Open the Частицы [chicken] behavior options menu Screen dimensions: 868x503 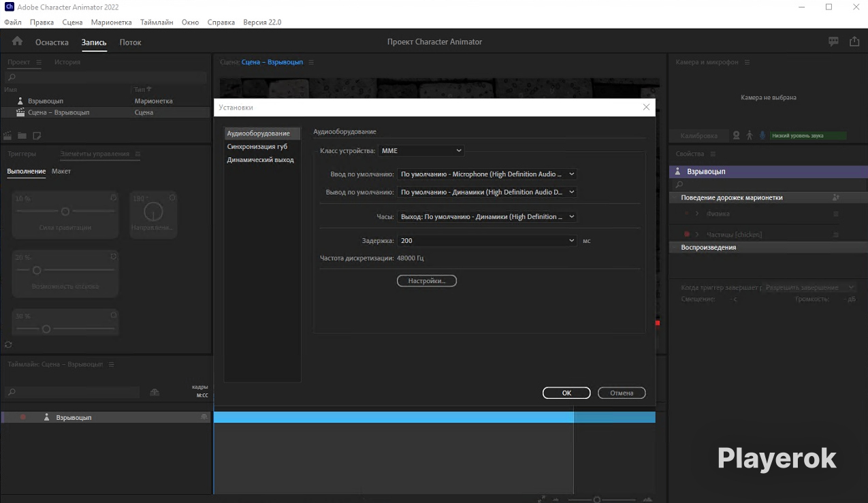point(836,235)
